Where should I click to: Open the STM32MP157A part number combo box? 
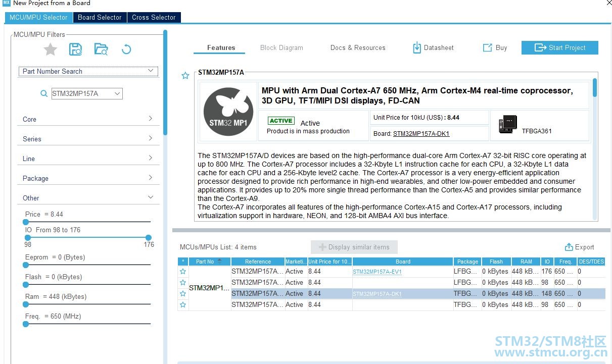click(87, 93)
